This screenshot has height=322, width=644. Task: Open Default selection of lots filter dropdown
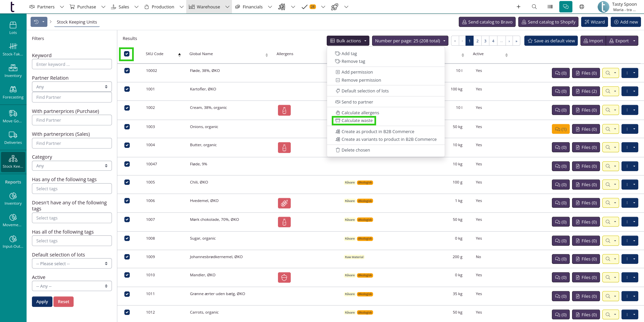(x=72, y=264)
